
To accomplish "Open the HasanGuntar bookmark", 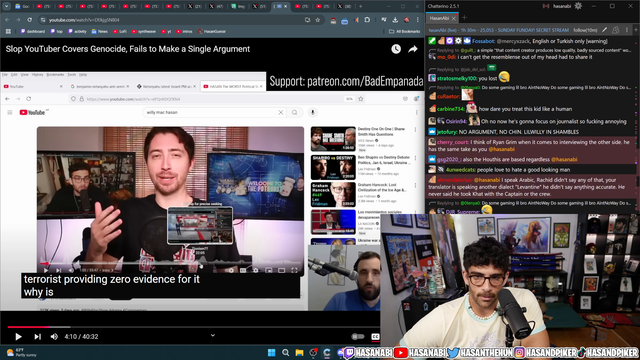I will point(212,31).
